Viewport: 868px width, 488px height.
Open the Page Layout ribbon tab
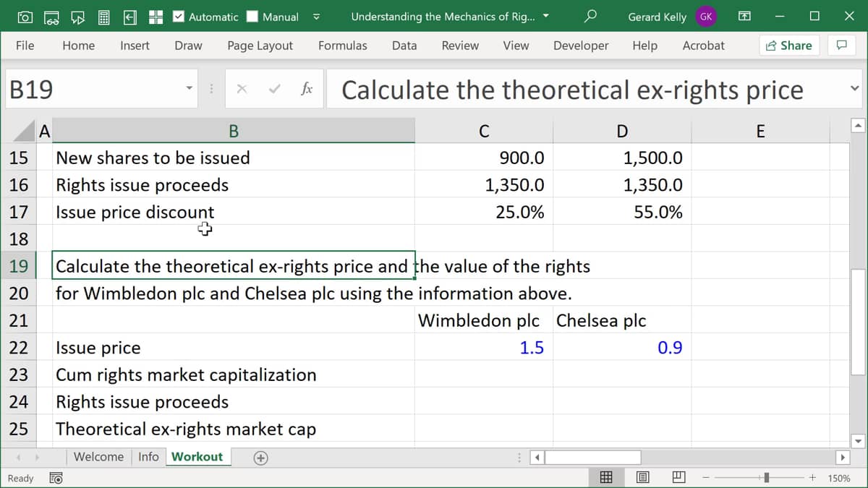coord(260,45)
